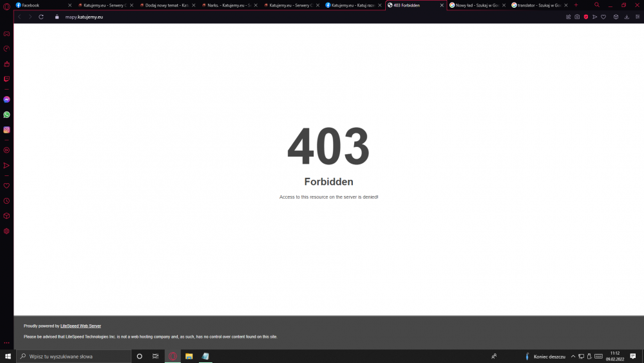
Task: Close the 403 Forbidden tab
Action: [x=442, y=5]
